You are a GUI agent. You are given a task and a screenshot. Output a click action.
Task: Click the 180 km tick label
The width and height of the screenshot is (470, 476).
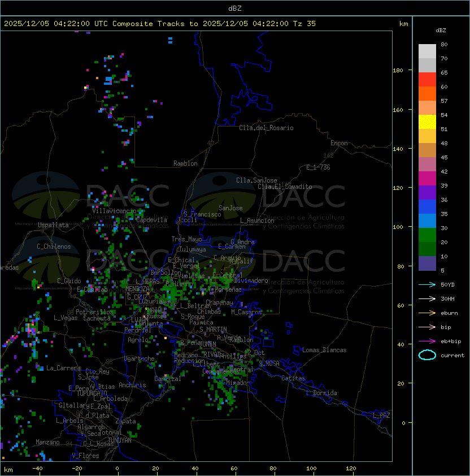[x=398, y=71]
